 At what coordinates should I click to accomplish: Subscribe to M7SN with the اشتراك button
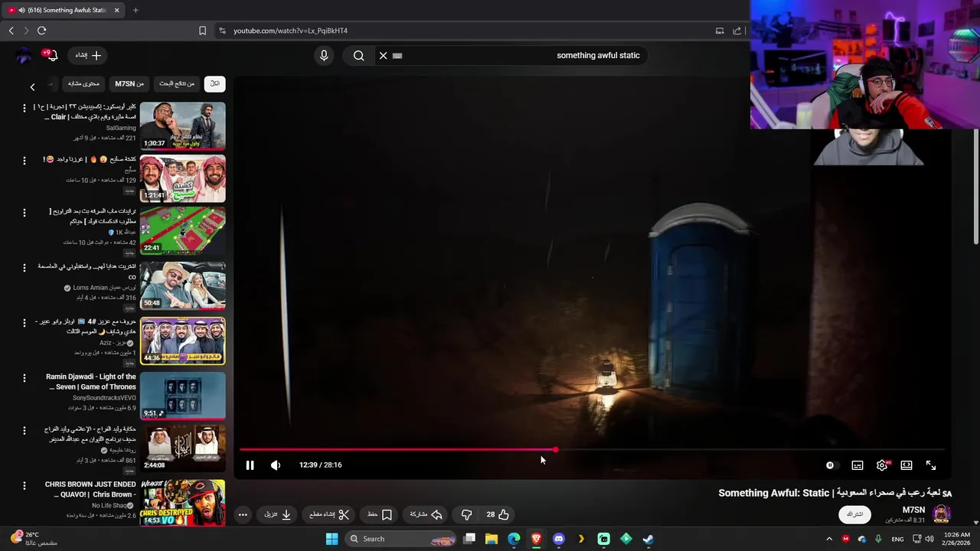855,514
